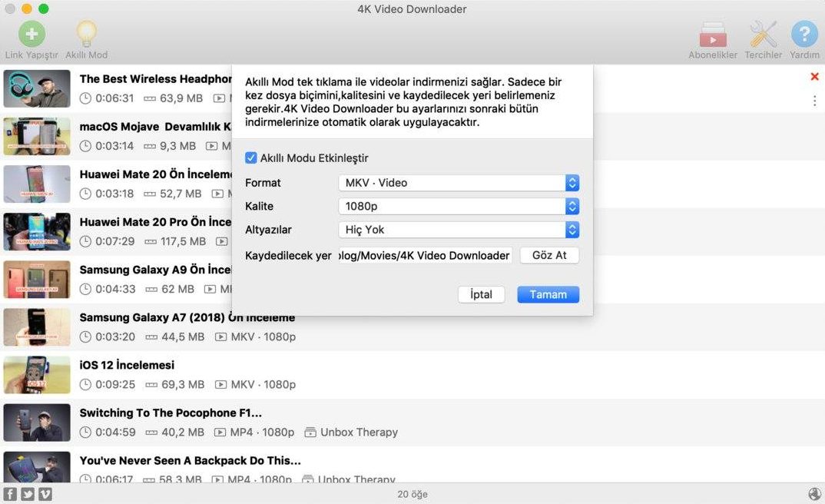The height and width of the screenshot is (504, 825).
Task: Click the Tamam confirm button
Action: pos(548,294)
